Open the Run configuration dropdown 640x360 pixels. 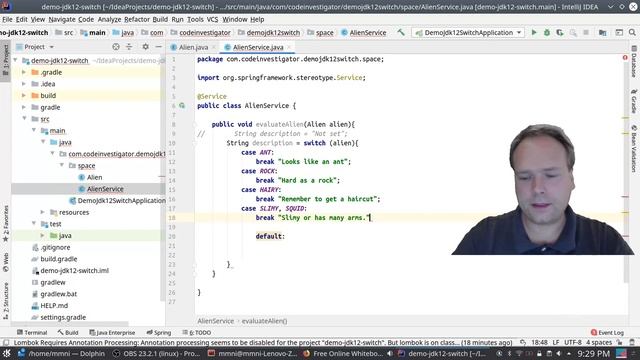coord(468,32)
